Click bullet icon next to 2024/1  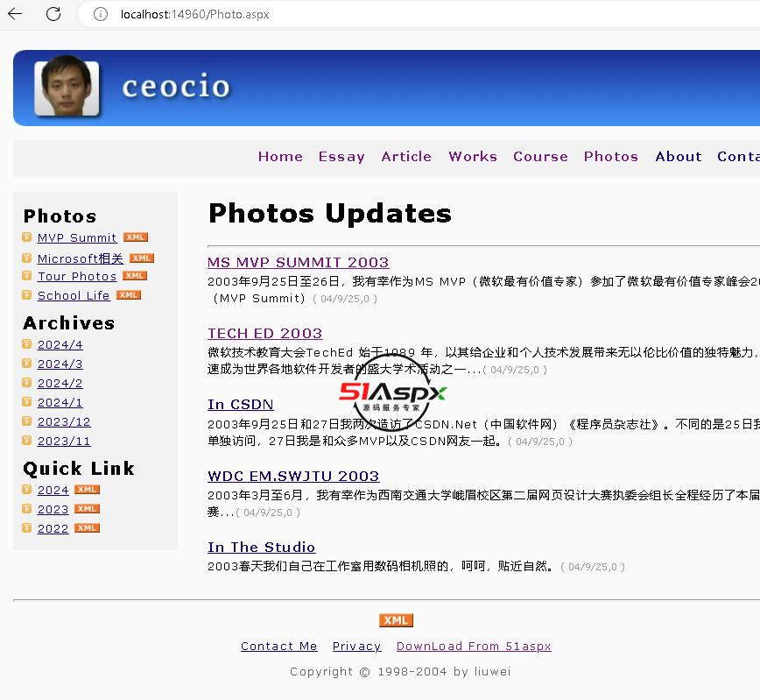[26, 402]
